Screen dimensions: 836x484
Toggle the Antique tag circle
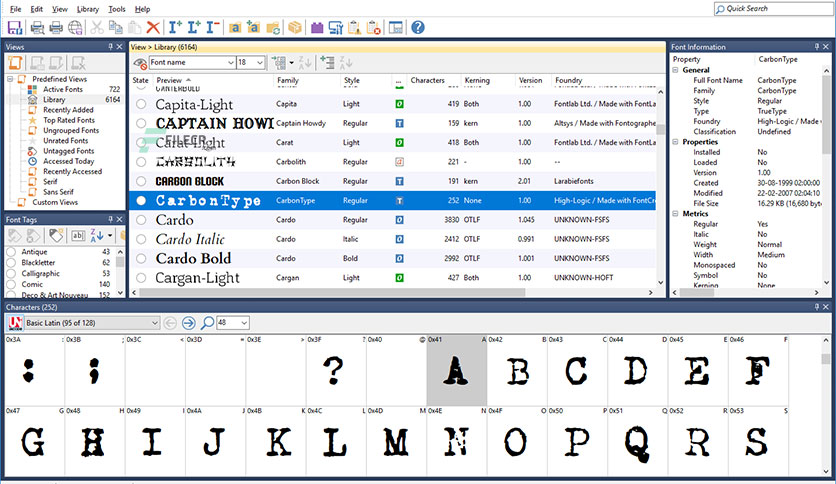coord(11,252)
